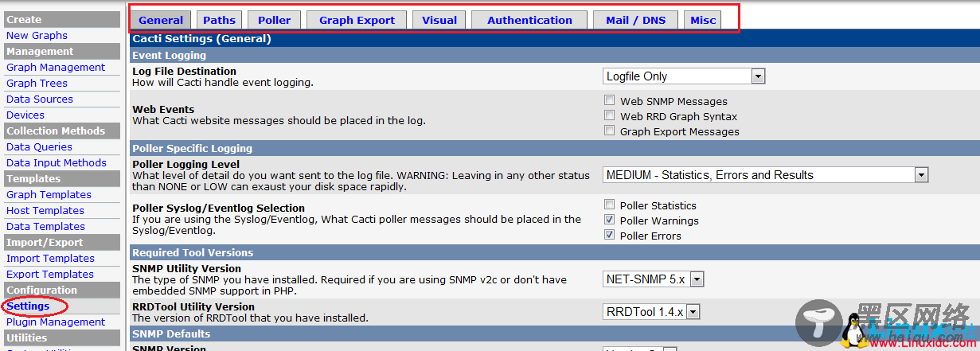Click the Create section header

click(61, 19)
